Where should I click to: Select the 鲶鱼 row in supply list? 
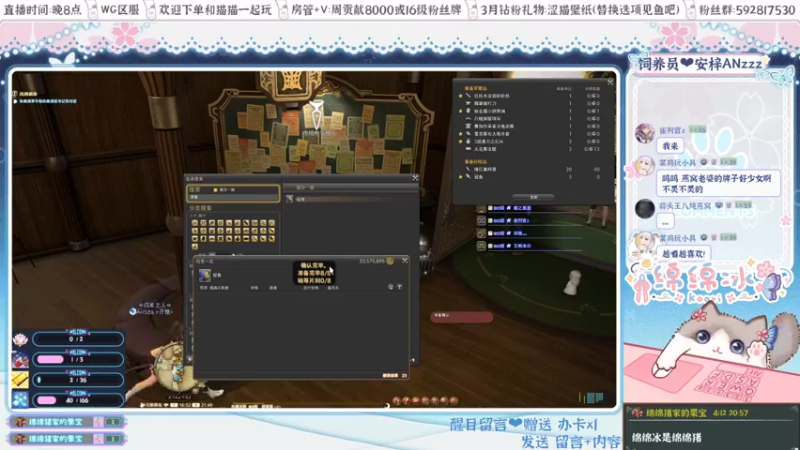pyautogui.click(x=531, y=177)
